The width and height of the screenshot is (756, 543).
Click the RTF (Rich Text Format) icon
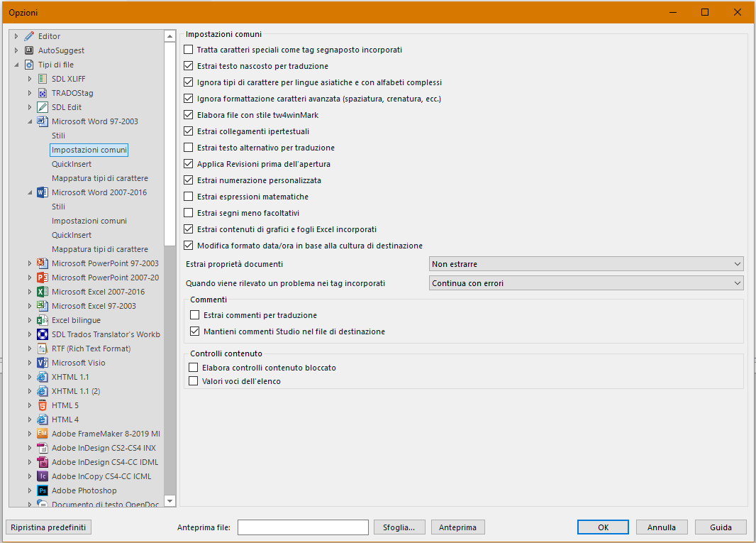(x=43, y=349)
